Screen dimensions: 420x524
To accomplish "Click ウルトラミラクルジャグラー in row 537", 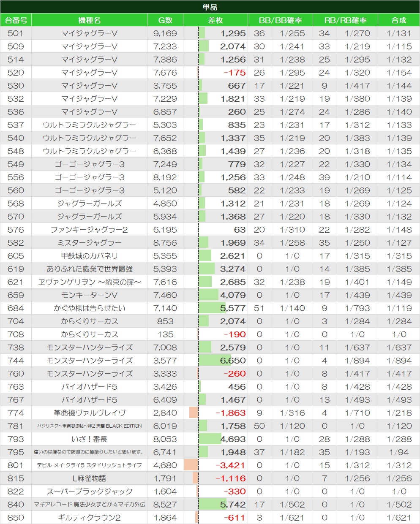I will point(89,125).
